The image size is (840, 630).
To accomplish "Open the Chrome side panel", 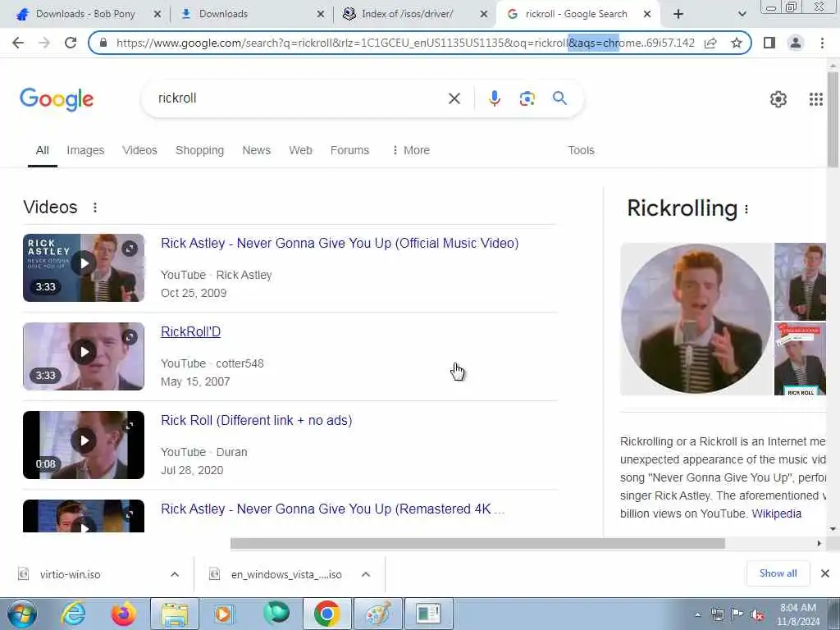I will coord(769,43).
